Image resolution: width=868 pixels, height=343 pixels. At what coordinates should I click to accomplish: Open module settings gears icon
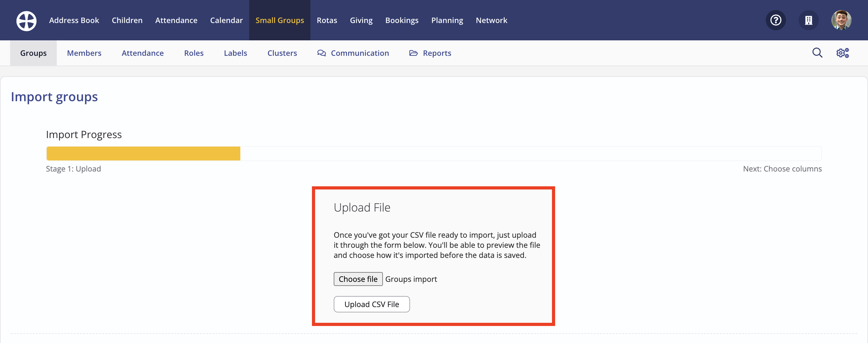pos(842,53)
